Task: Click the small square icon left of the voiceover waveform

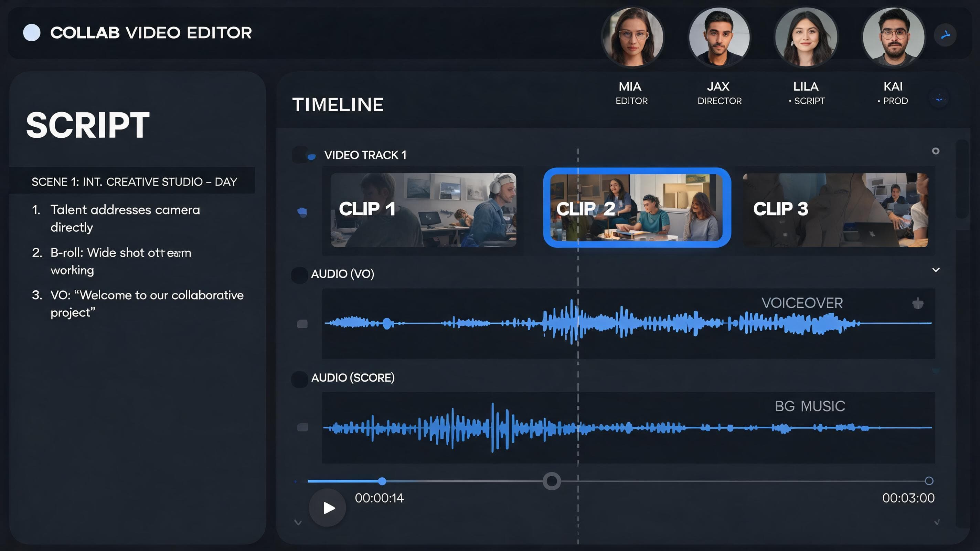Action: [x=302, y=324]
